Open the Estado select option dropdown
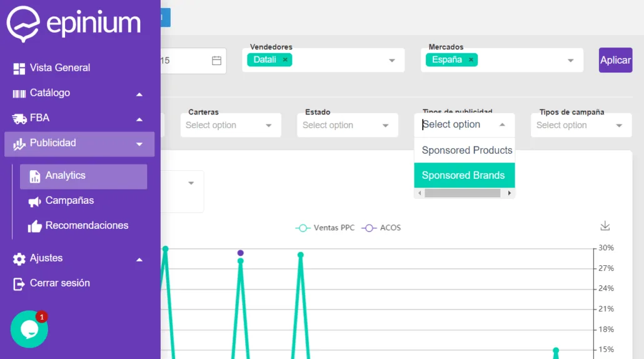This screenshot has height=359, width=644. point(348,125)
